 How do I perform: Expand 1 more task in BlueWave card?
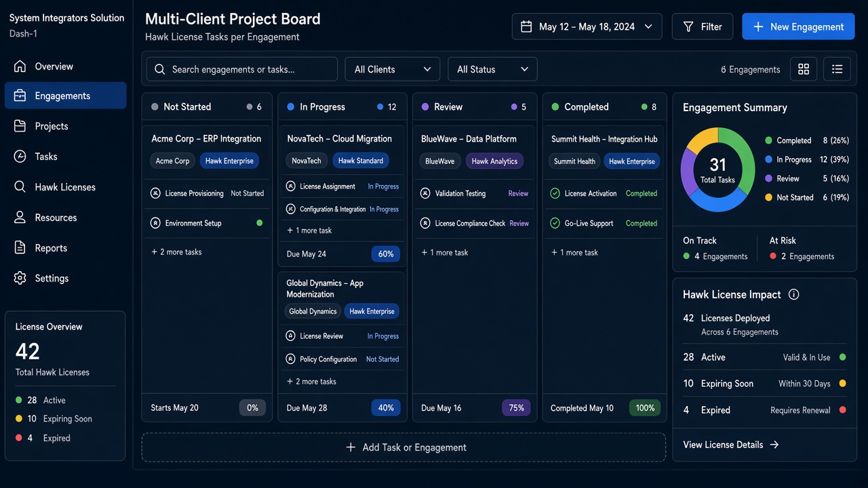pyautogui.click(x=445, y=252)
